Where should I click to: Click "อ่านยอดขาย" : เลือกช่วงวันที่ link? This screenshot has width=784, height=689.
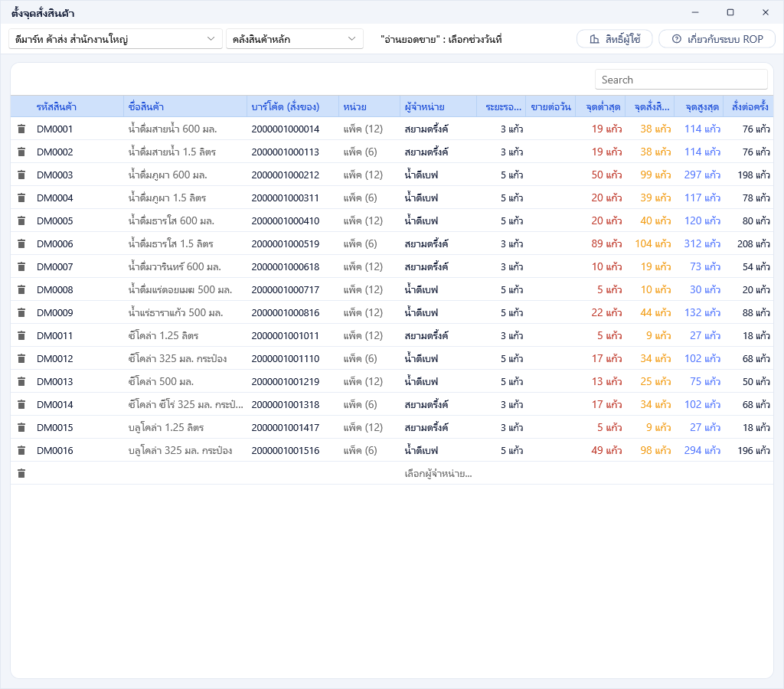pos(441,39)
